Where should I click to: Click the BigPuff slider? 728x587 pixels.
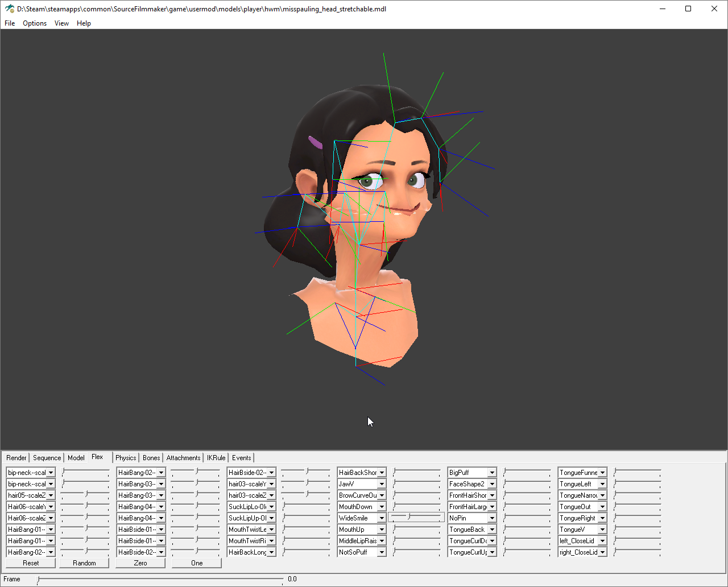coord(527,472)
